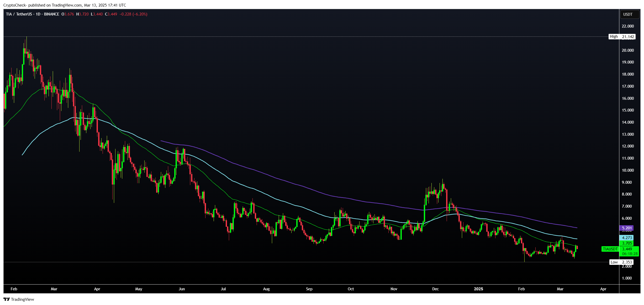Click the TIA / TetherUS symbol title
This screenshot has height=305, width=644.
[x=19, y=14]
